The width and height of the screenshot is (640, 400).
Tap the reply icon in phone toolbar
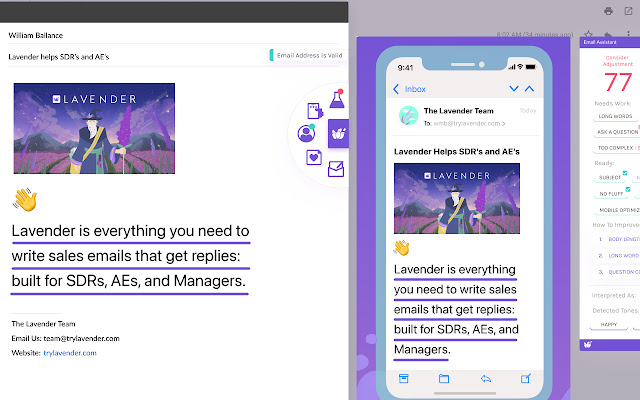click(486, 379)
